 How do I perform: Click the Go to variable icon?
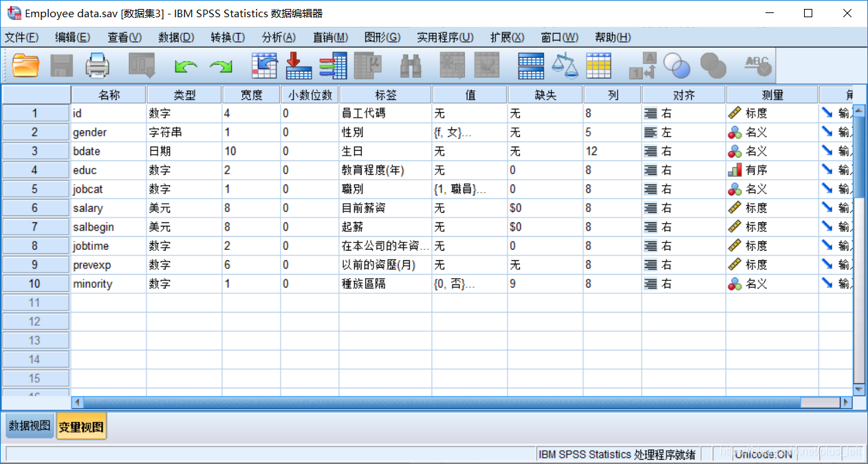[x=299, y=65]
